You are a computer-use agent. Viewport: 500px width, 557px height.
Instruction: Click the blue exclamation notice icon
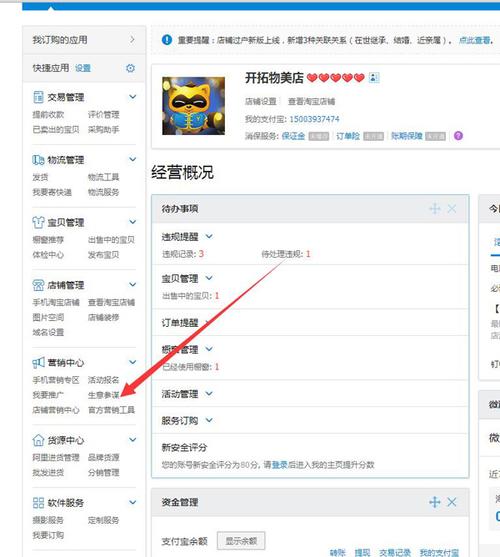pyautogui.click(x=167, y=40)
